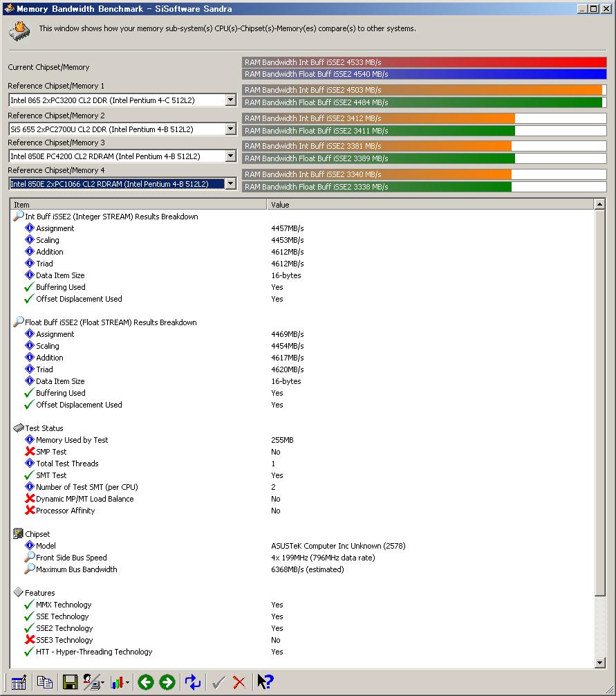The height and width of the screenshot is (696, 616).
Task: Open the bar chart icon's dropdown arrow
Action: click(128, 683)
